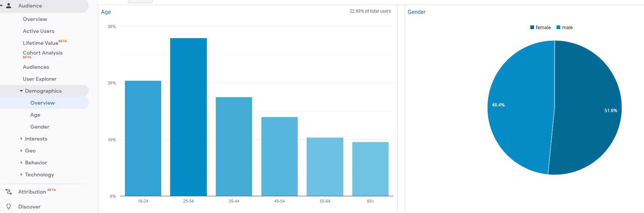Click the 20% y-axis label
Screen dimensions: 644x213
[112, 83]
